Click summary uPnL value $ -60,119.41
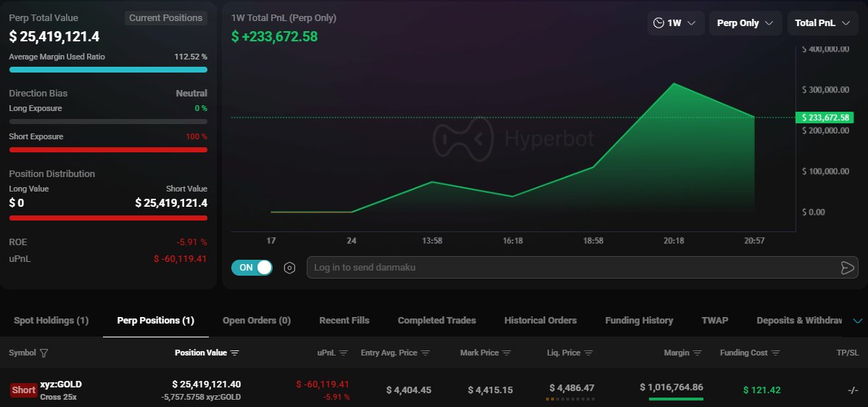The height and width of the screenshot is (407, 868). (180, 258)
